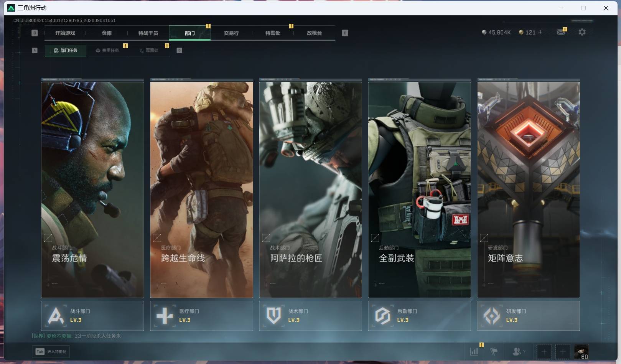Select the 赛季任务 sub-tab
Image resolution: width=621 pixels, height=364 pixels.
pyautogui.click(x=107, y=50)
